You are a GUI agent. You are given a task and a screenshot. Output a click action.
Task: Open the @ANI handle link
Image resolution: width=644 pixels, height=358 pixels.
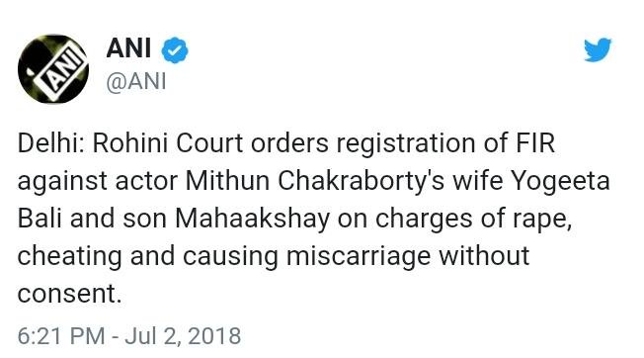(x=136, y=81)
